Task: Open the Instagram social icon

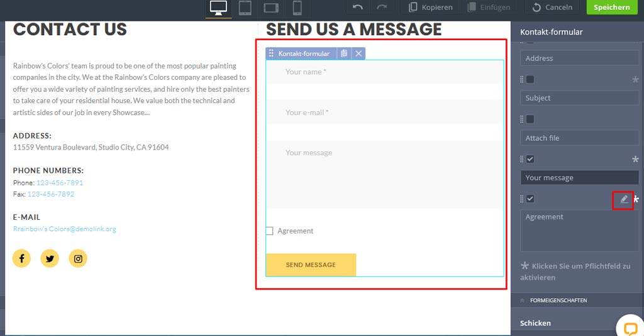Action: click(x=78, y=258)
